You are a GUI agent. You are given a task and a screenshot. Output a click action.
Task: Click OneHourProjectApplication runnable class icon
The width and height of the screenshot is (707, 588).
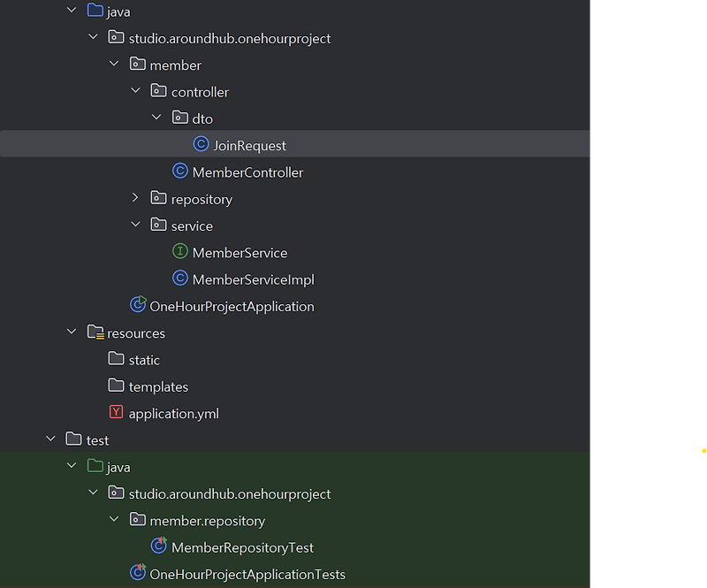[x=138, y=304]
